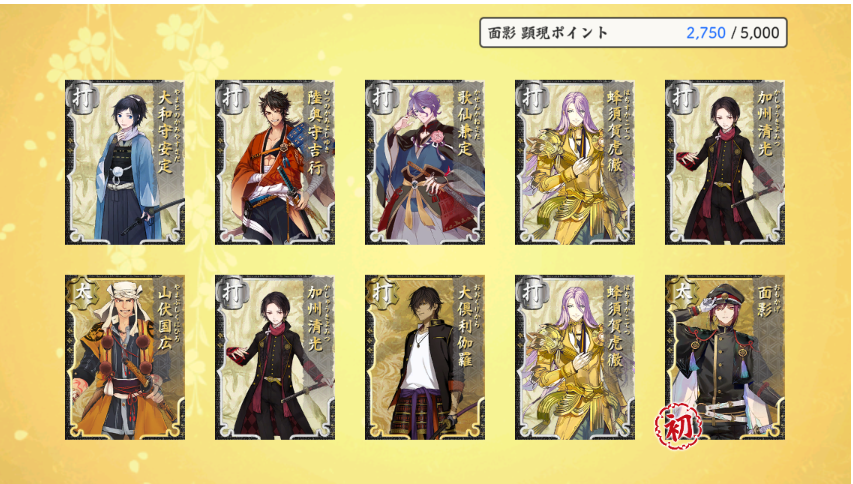The image size is (853, 484).
Task: Select the 歌仙兼定 sword card
Action: tap(425, 163)
